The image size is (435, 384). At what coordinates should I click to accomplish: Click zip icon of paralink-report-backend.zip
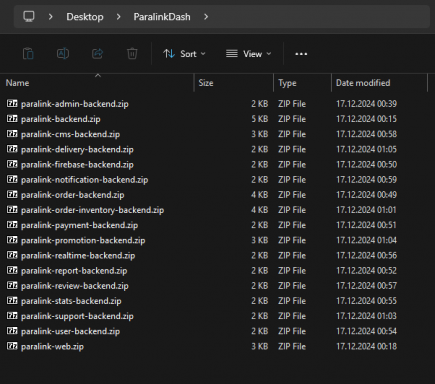12,270
